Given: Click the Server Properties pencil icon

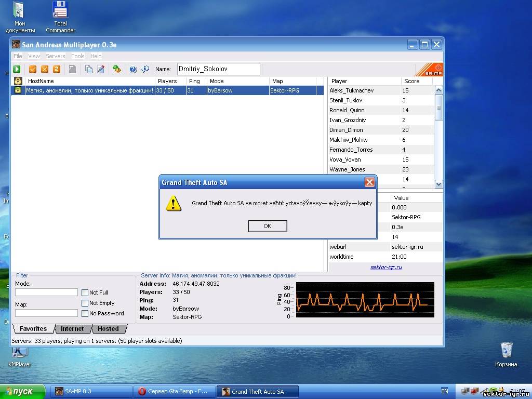Looking at the screenshot, I should pyautogui.click(x=101, y=69).
